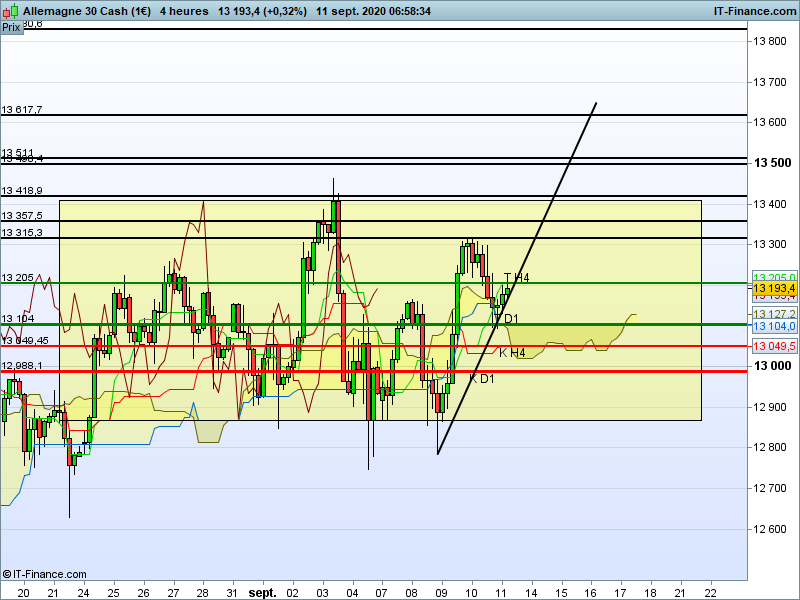800x600 pixels.
Task: Click the 13 400 axis value
Action: tap(770, 204)
